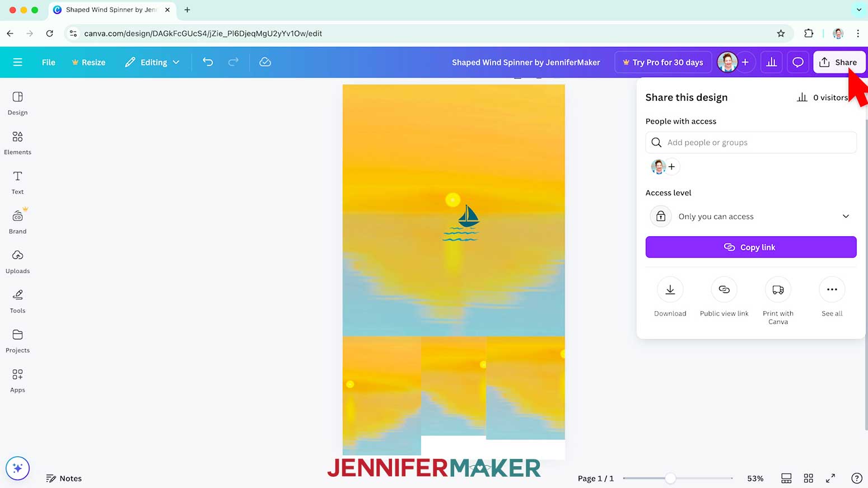Bookmark this page with the star
The width and height of the screenshot is (868, 488).
pyautogui.click(x=781, y=34)
